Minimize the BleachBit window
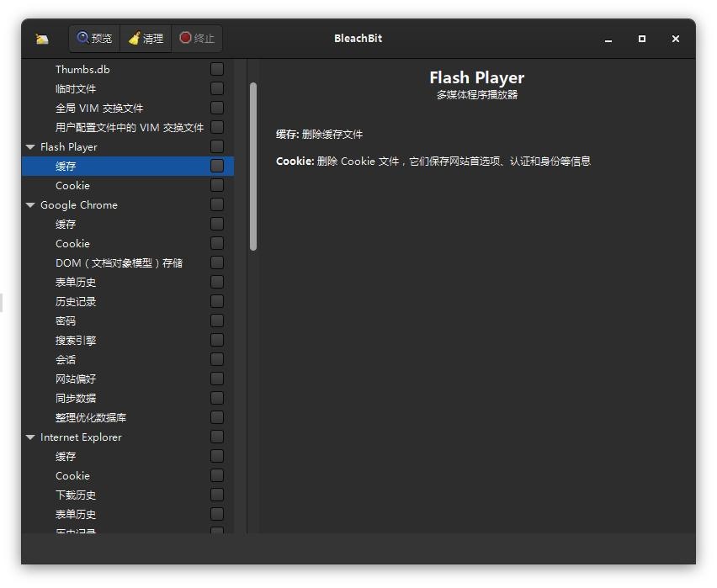The width and height of the screenshot is (717, 588). (608, 39)
